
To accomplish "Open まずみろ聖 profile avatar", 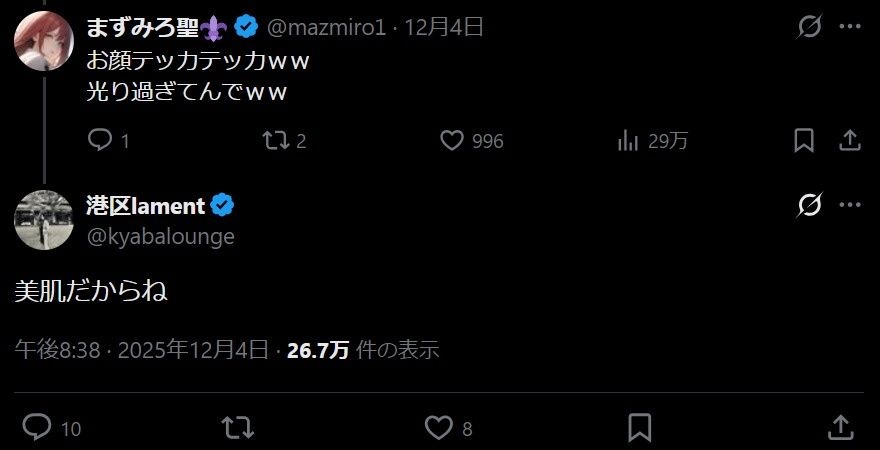I will 44,41.
